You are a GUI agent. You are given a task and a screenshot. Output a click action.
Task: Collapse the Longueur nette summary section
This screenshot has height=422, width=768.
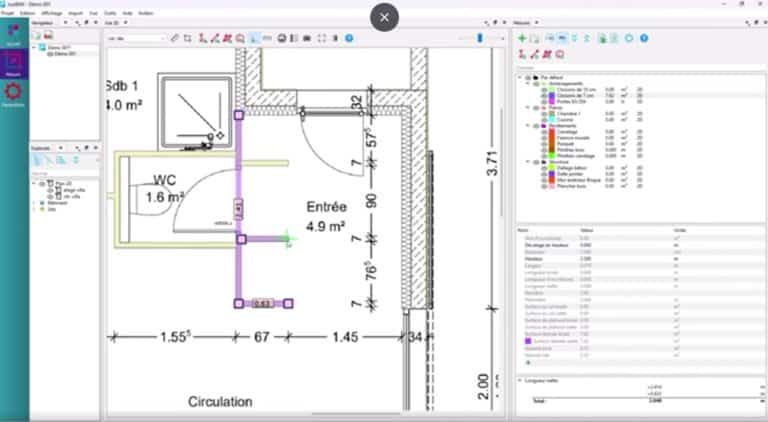[x=519, y=380]
